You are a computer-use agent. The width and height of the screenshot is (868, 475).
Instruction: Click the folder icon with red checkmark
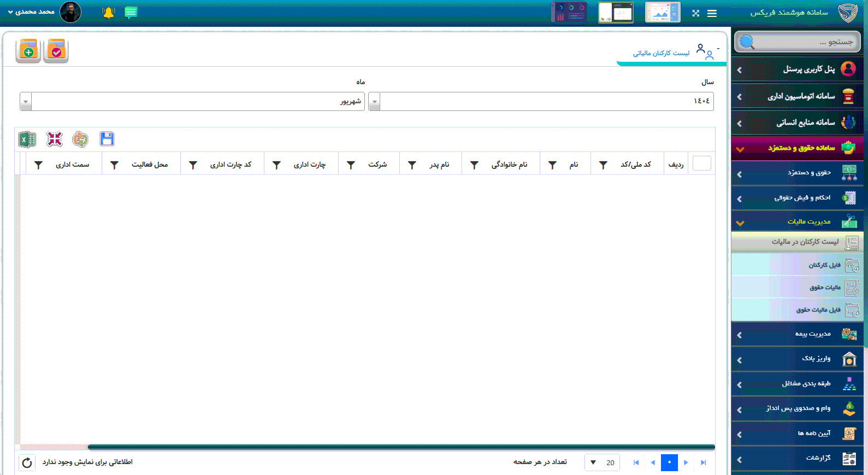coord(56,51)
